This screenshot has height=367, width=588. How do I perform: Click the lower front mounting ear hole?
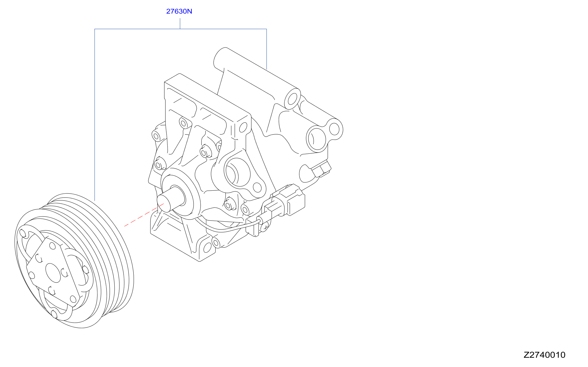click(207, 248)
